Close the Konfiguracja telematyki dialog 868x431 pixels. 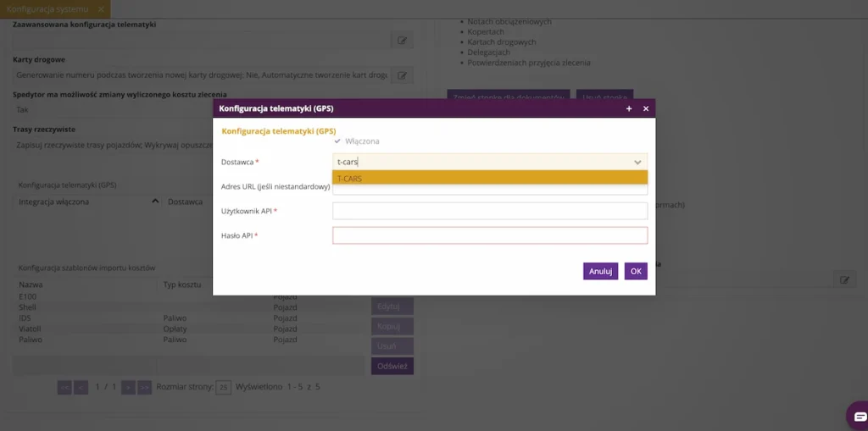(645, 109)
